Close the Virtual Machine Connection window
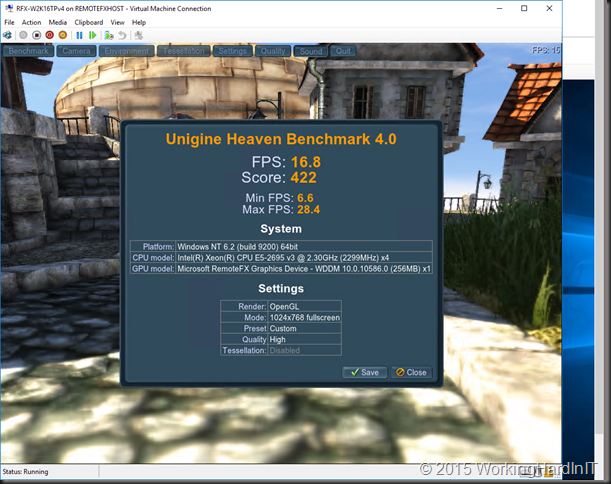The width and height of the screenshot is (611, 484). tap(549, 8)
